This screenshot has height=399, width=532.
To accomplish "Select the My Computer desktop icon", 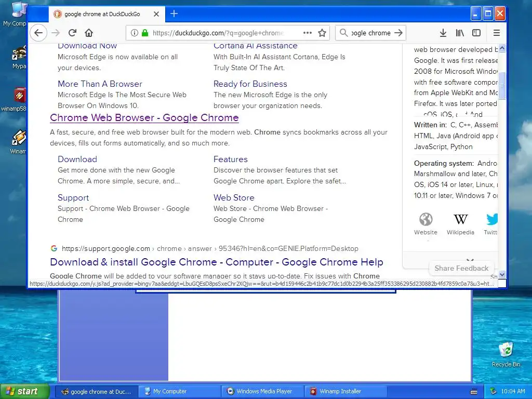I will [15, 14].
